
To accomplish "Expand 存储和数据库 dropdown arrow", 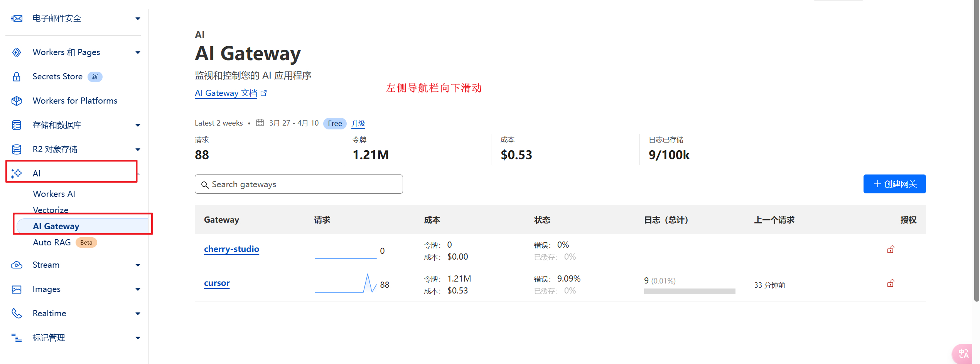I will 138,125.
